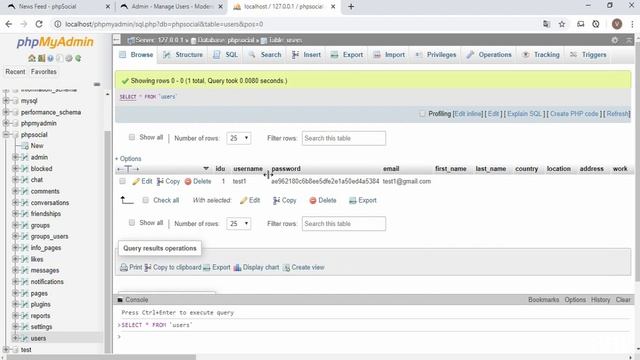
Task: Click Display chart icon
Action: [x=237, y=268]
